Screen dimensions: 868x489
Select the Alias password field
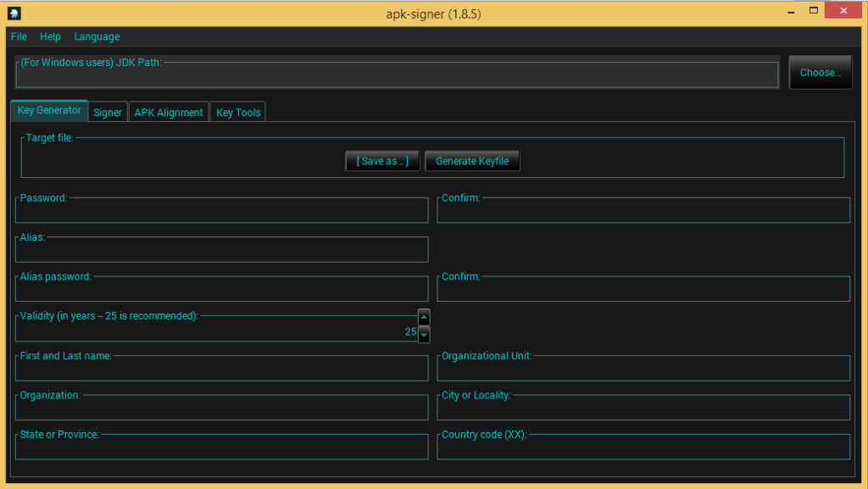coord(221,290)
